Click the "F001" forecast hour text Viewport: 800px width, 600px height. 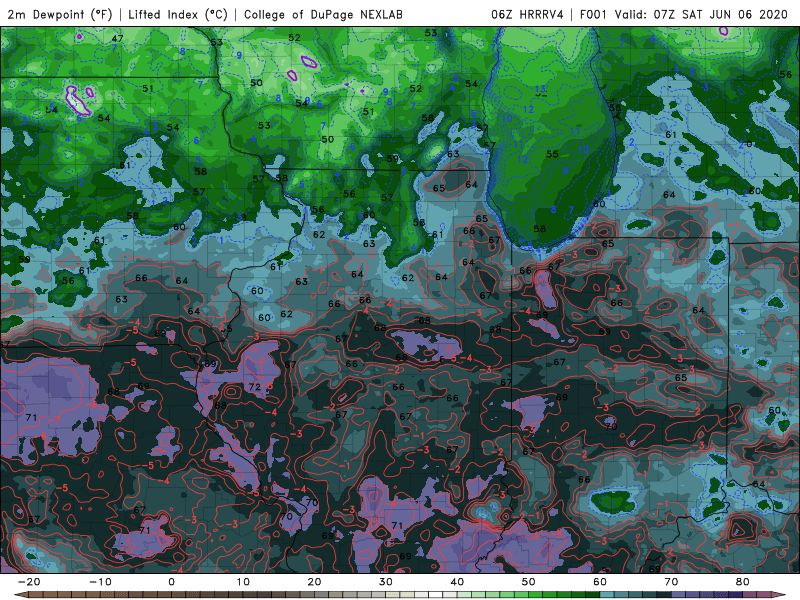click(593, 14)
